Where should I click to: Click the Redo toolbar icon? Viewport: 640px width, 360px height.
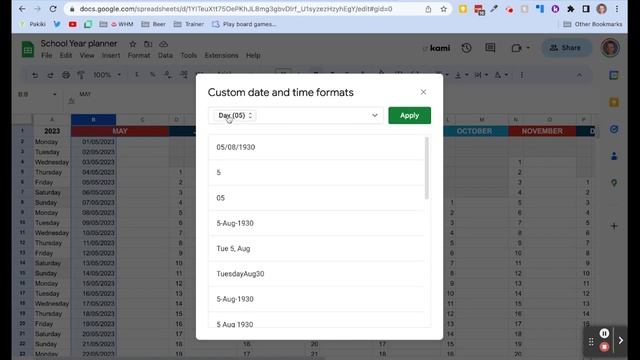tap(50, 75)
